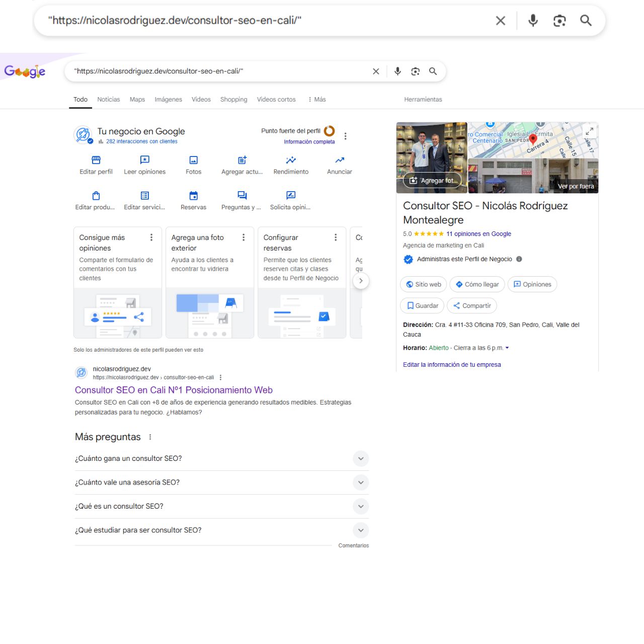644x644 pixels.
Task: Open options on Consigue más opiniones card
Action: click(151, 237)
